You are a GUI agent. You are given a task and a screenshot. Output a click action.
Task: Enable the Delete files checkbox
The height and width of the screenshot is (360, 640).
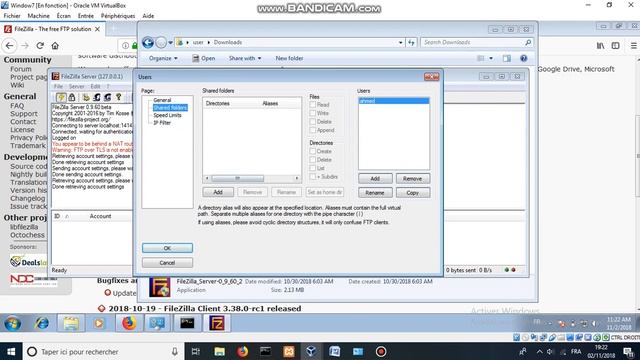[x=313, y=122]
